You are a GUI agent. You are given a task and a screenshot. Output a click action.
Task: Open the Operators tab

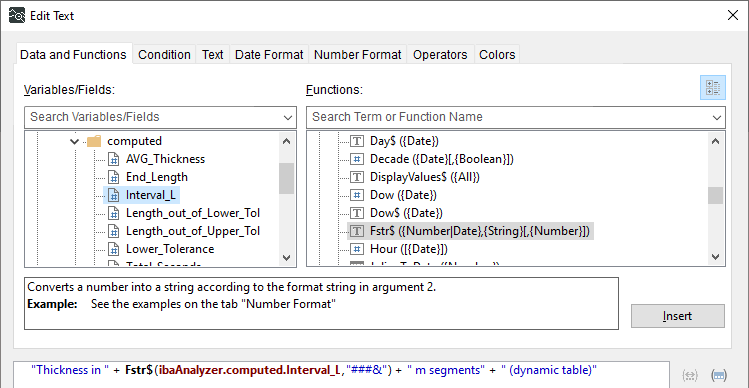point(440,54)
